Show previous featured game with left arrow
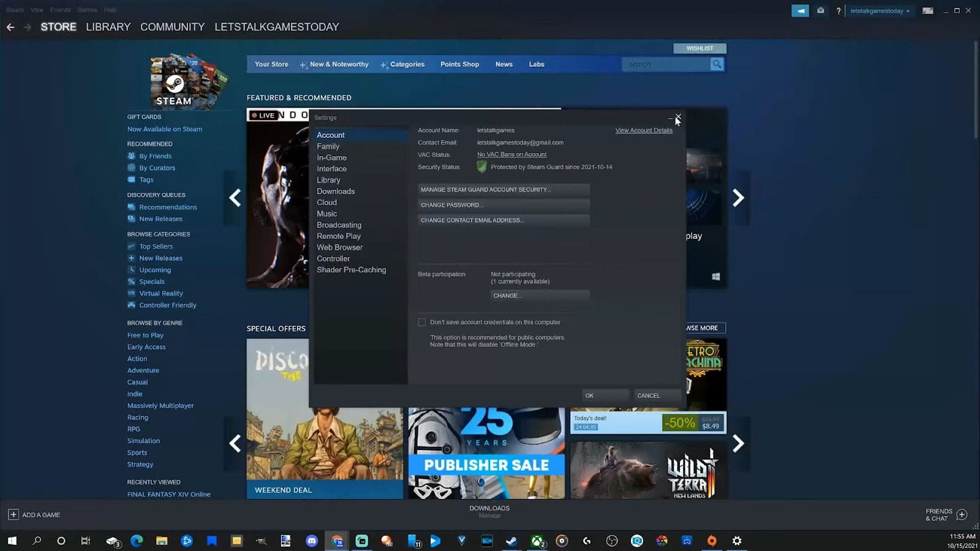 (235, 198)
